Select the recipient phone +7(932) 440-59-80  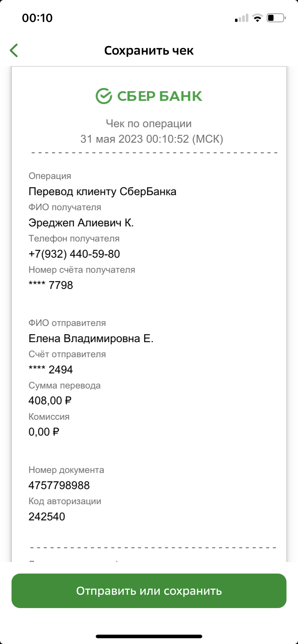tap(74, 254)
